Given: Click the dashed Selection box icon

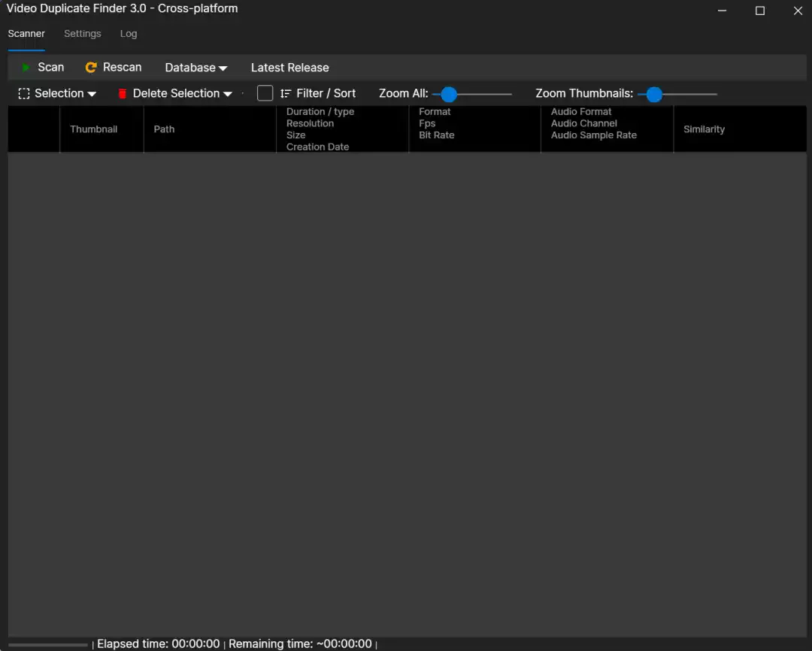Looking at the screenshot, I should [x=24, y=94].
